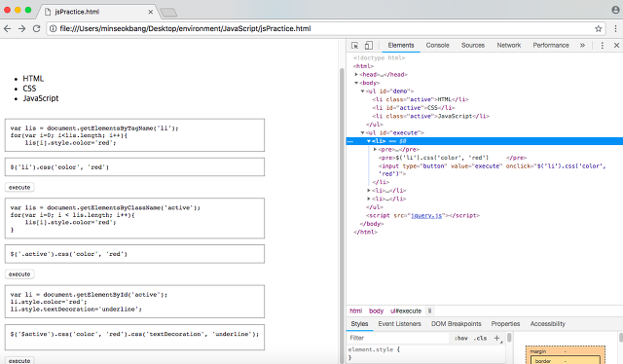Select the ul#execute breadcrumb
This screenshot has height=364, width=623.
406,310
